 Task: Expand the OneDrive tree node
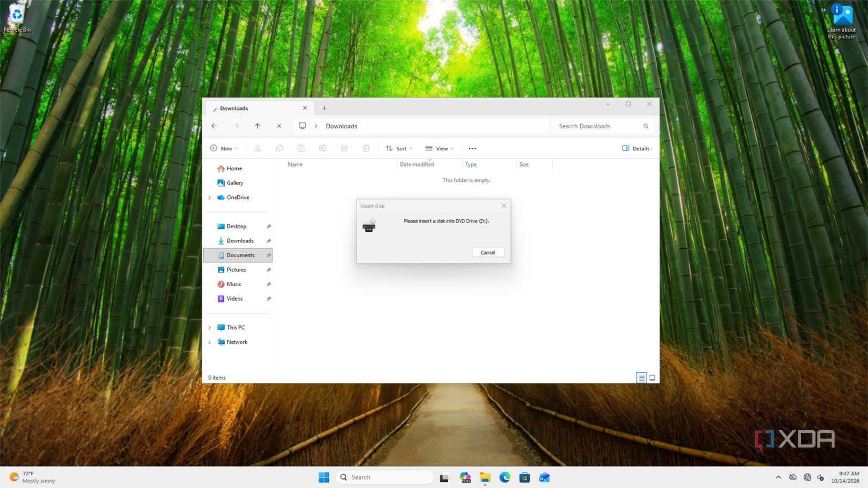[x=210, y=198]
